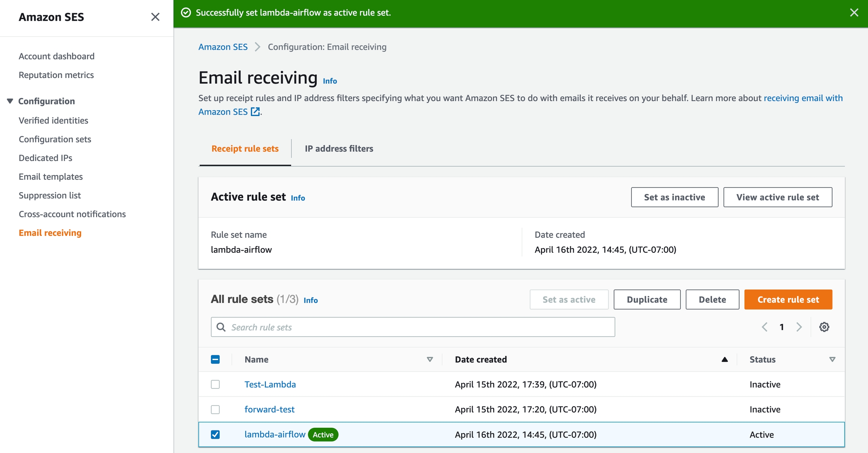Go to previous page of rule sets
This screenshot has width=868, height=453.
[764, 327]
